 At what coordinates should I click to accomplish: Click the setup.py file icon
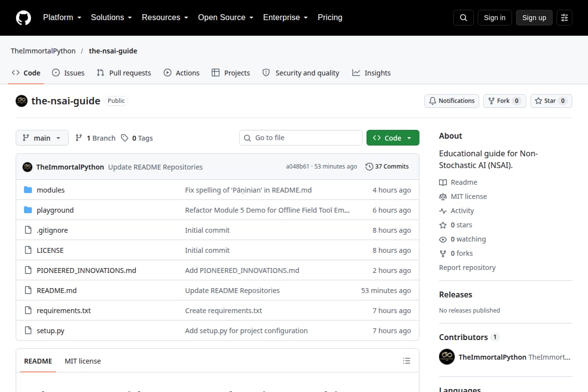coord(28,331)
